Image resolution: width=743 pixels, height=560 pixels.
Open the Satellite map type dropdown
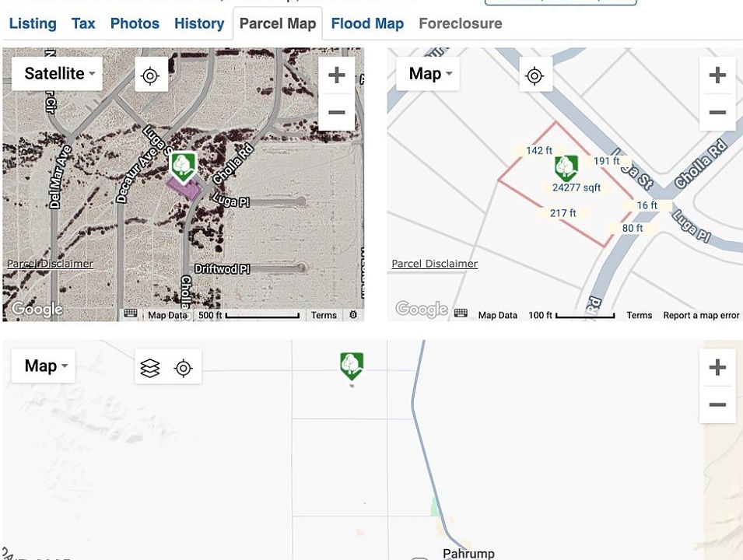tap(57, 73)
